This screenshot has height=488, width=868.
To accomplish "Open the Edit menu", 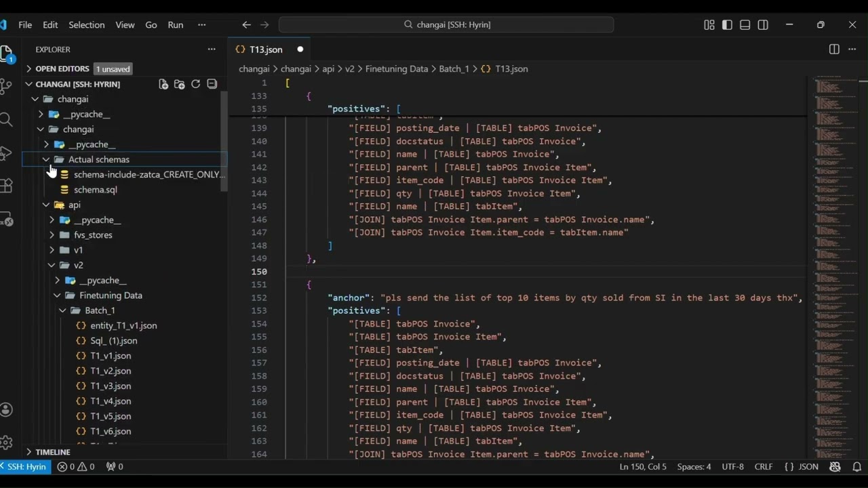I will [x=50, y=24].
